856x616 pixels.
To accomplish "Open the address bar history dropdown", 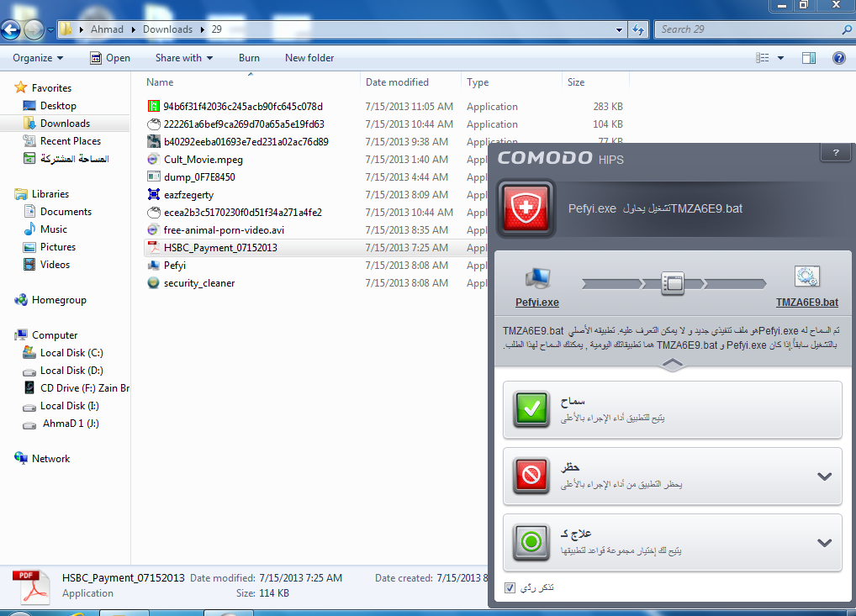I will pos(619,30).
